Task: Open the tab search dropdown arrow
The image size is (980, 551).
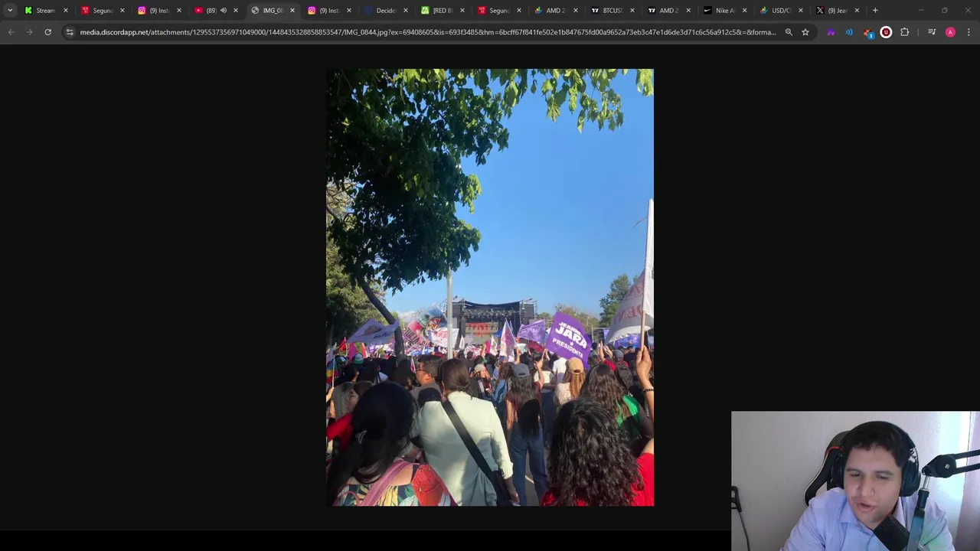Action: click(x=10, y=10)
